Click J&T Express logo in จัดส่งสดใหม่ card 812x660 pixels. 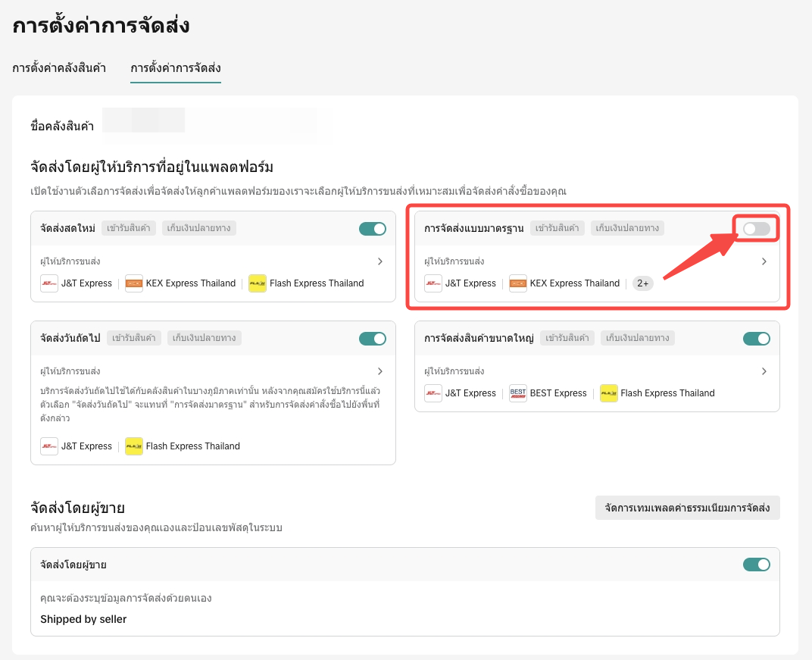click(x=49, y=283)
